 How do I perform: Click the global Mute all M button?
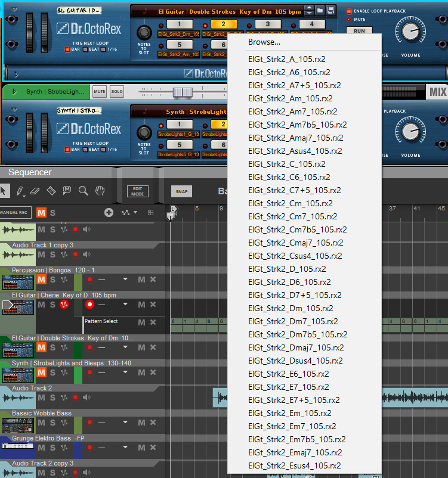[x=42, y=213]
